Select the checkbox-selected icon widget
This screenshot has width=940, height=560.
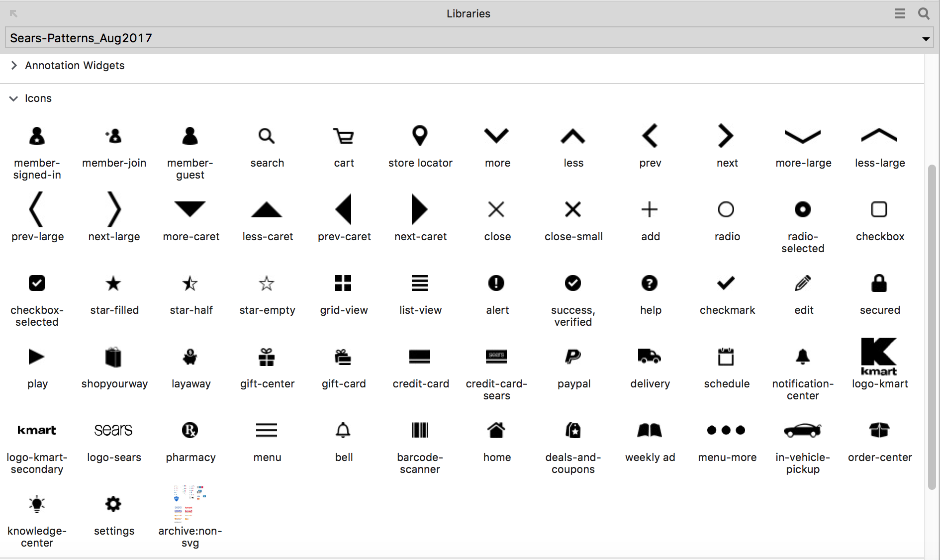pyautogui.click(x=37, y=283)
